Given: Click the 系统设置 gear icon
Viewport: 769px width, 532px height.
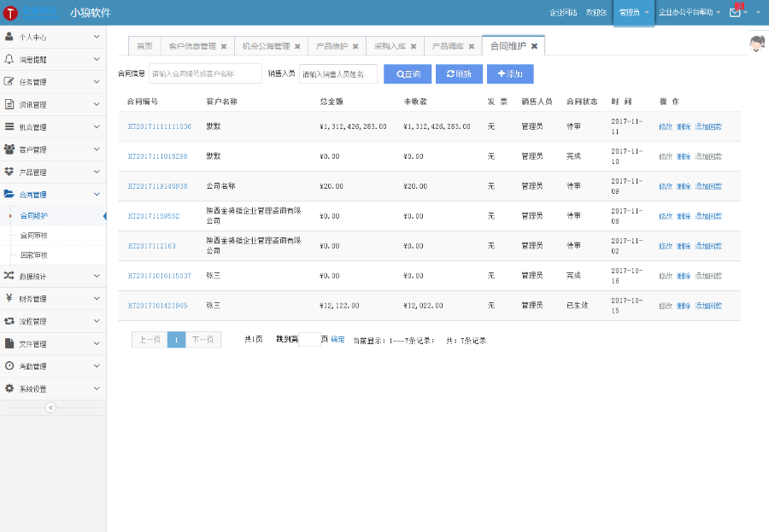Looking at the screenshot, I should (x=9, y=389).
